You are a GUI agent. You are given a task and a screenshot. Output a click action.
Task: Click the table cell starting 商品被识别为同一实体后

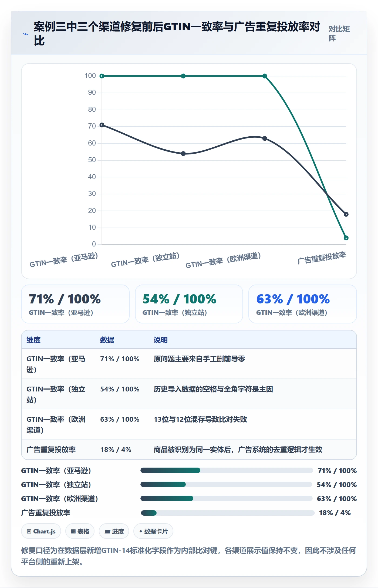[238, 450]
